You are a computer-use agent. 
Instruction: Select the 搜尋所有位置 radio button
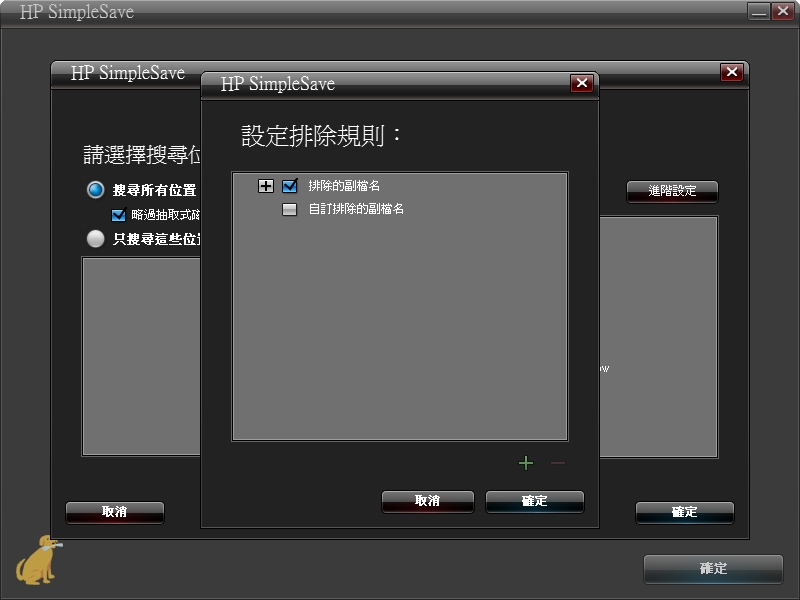coord(95,190)
